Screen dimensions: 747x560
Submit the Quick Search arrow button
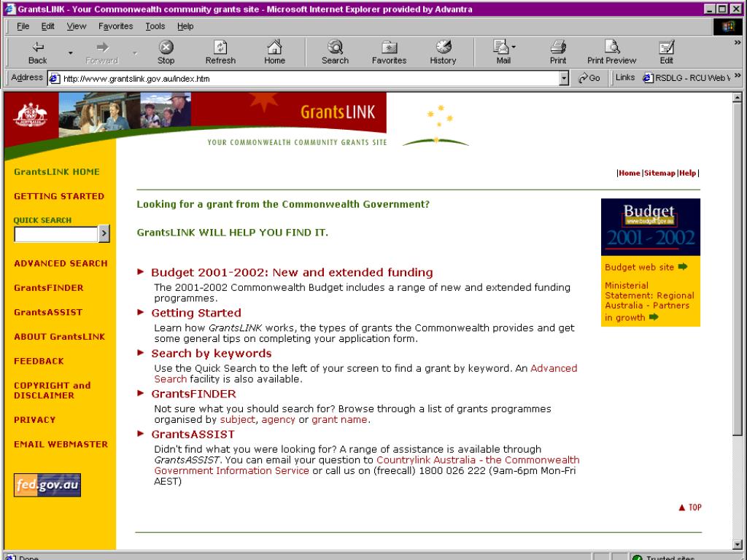click(x=104, y=234)
